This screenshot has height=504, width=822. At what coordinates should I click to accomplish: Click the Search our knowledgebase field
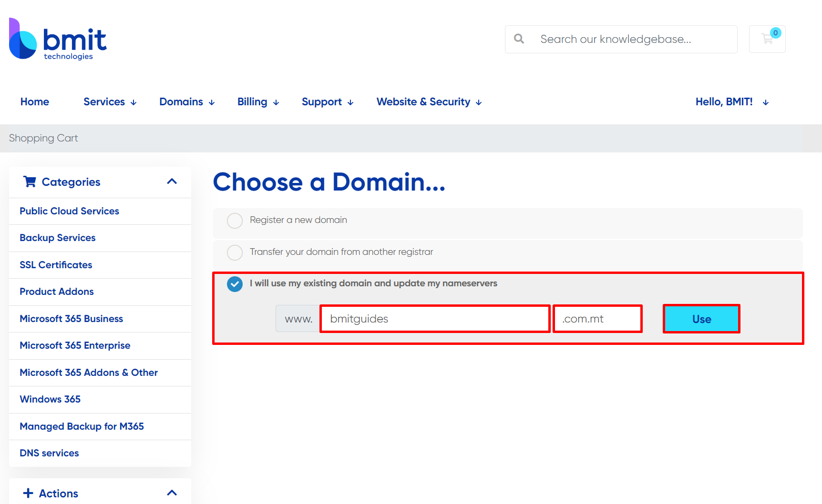(621, 39)
